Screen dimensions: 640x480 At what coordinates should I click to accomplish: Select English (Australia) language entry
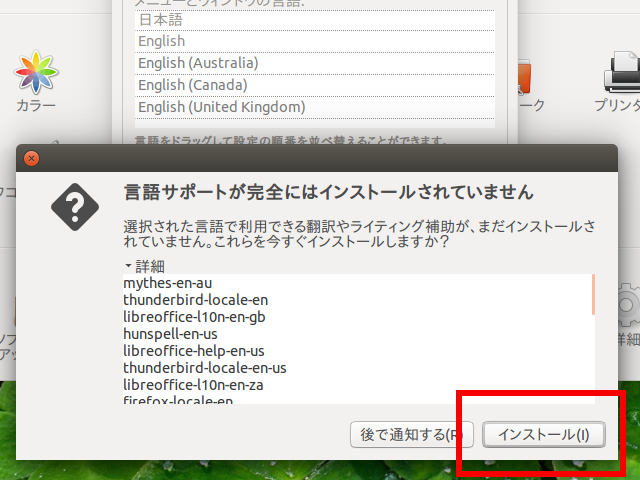tap(314, 63)
